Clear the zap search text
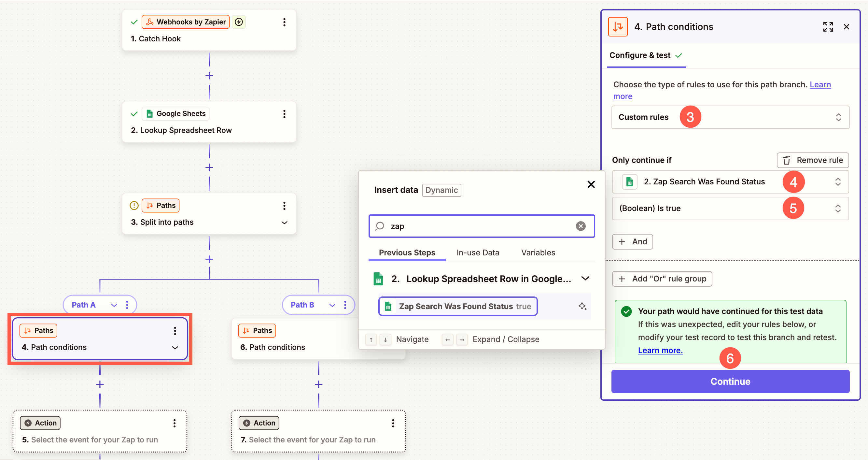This screenshot has height=460, width=868. (581, 226)
